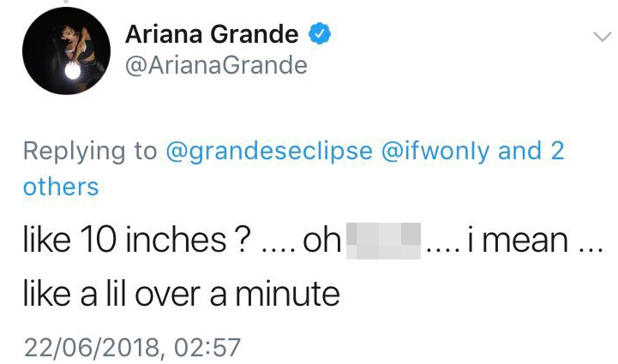Click the word 'oh' in the tweet

tap(322, 241)
